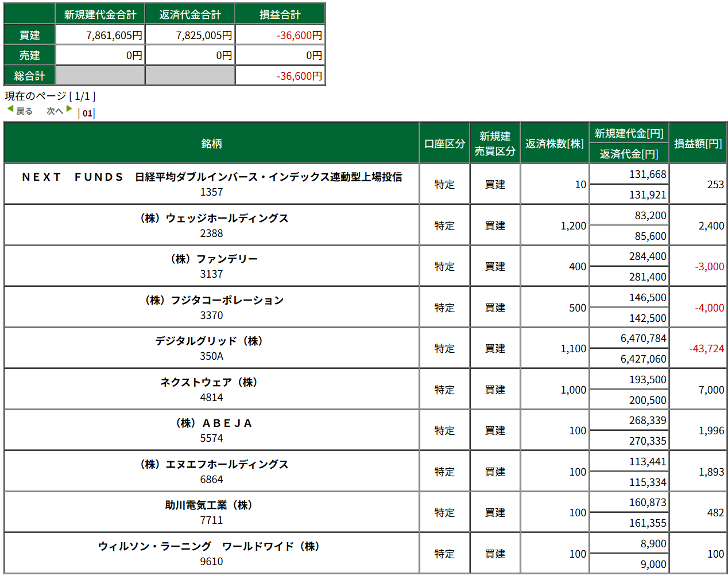Click the (株)エヌエフホールディングス stock name
The width and height of the screenshot is (728, 576).
tap(211, 464)
